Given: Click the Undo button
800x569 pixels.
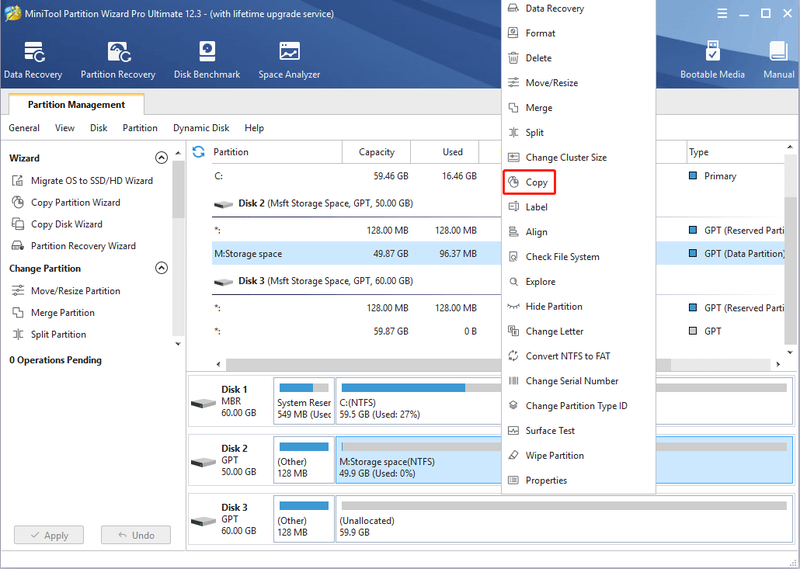Looking at the screenshot, I should 136,535.
